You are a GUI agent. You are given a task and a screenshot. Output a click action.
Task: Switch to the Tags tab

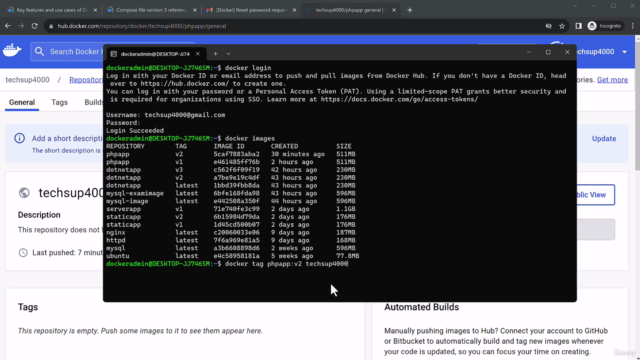(59, 102)
